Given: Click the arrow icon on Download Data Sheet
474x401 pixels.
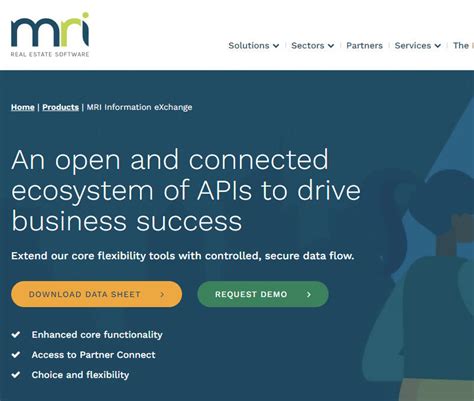Looking at the screenshot, I should [x=162, y=294].
